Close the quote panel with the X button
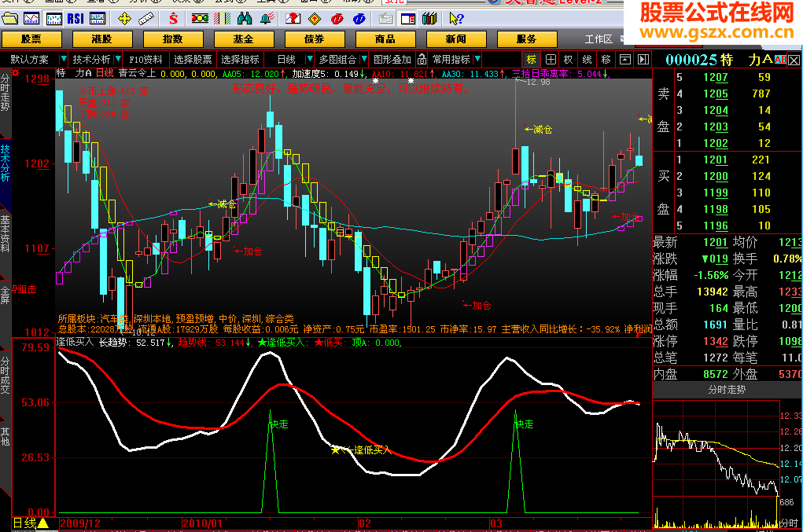The height and width of the screenshot is (532, 803). click(794, 61)
